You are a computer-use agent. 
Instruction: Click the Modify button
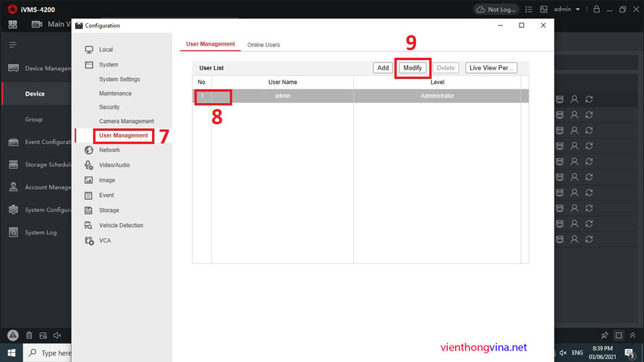pyautogui.click(x=412, y=68)
